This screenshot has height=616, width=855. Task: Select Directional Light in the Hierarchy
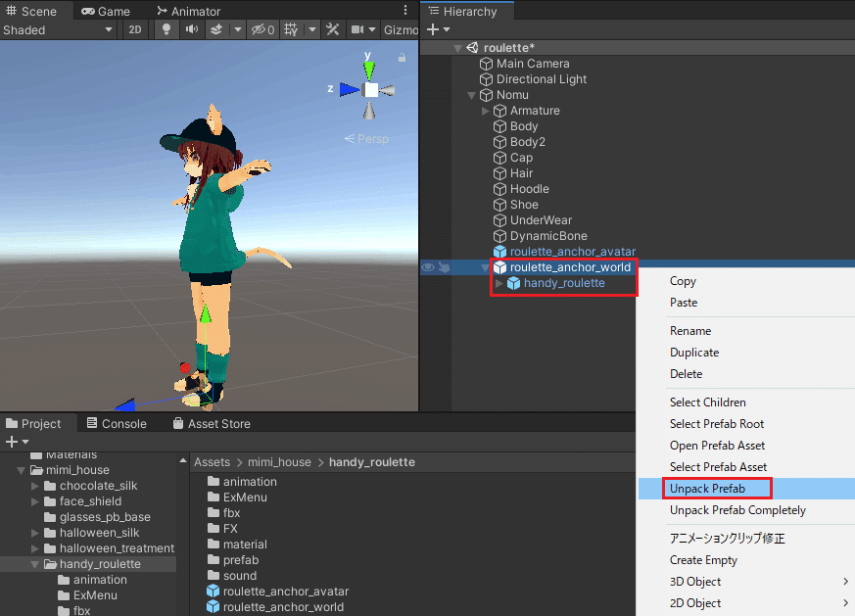pyautogui.click(x=541, y=79)
